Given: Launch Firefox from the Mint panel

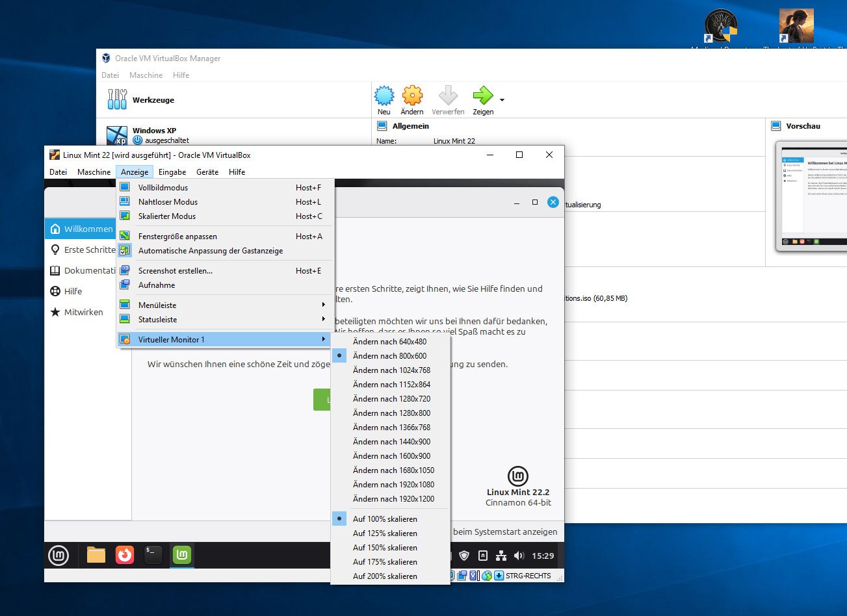Looking at the screenshot, I should click(125, 555).
